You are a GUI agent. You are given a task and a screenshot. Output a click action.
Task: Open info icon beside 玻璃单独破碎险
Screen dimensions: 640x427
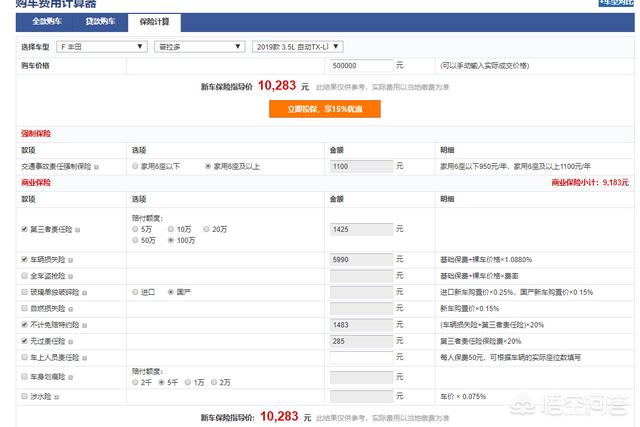coord(84,293)
